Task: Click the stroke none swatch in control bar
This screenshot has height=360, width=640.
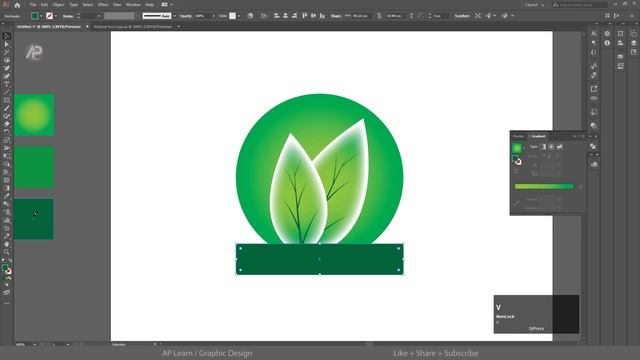Action: coord(49,16)
